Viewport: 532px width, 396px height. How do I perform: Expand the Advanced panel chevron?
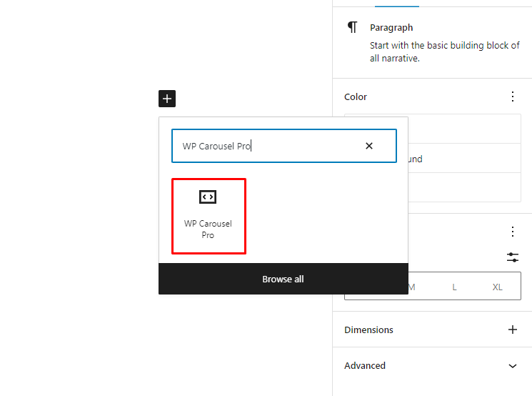tap(512, 365)
